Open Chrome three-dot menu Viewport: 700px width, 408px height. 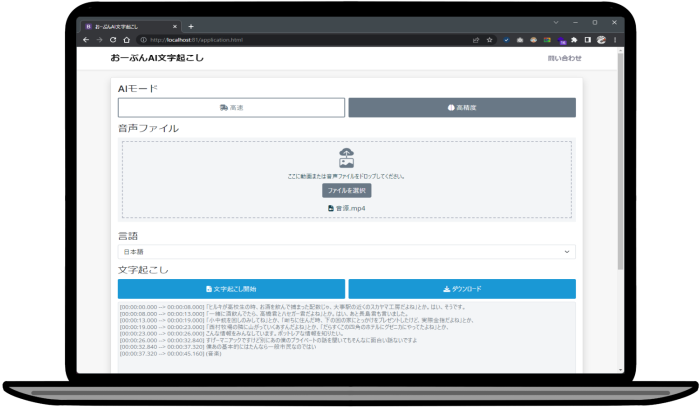pyautogui.click(x=615, y=40)
